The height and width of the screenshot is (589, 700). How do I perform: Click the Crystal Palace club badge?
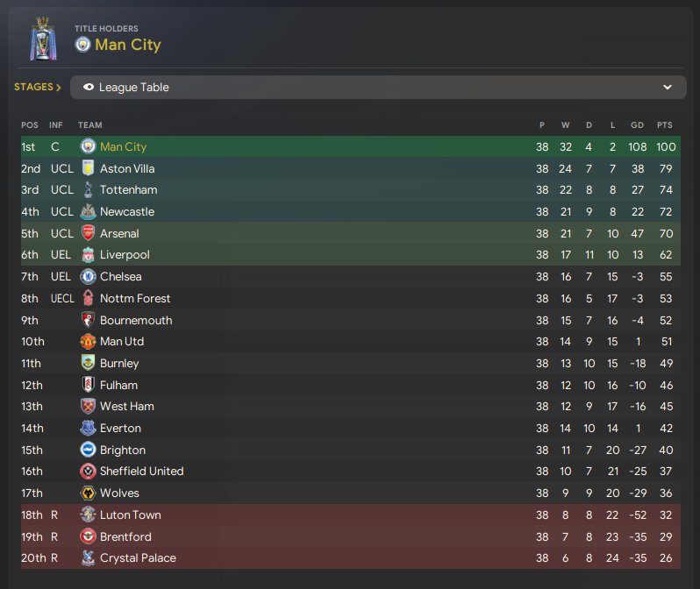pos(88,557)
